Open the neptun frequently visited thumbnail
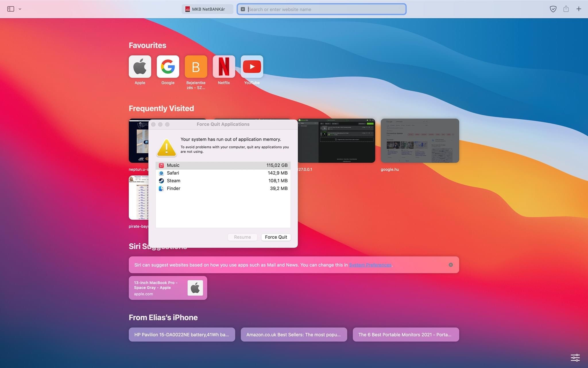The width and height of the screenshot is (588, 368). click(x=138, y=141)
